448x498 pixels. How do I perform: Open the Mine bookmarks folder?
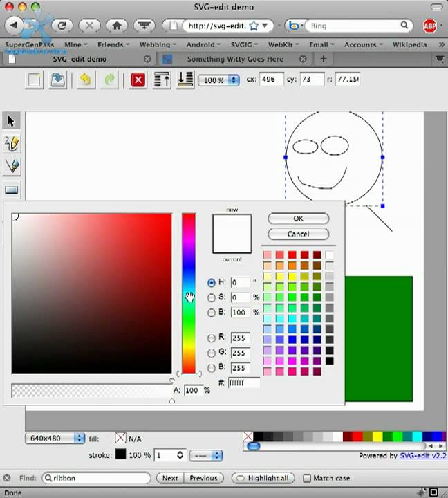[75, 44]
